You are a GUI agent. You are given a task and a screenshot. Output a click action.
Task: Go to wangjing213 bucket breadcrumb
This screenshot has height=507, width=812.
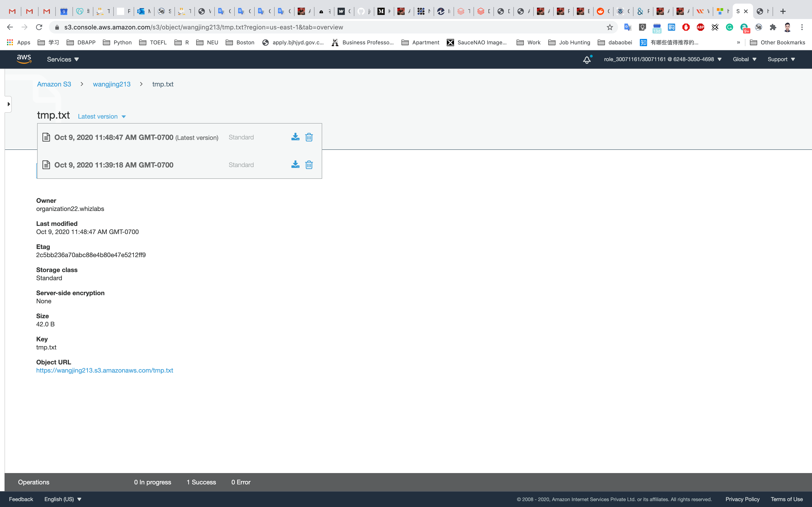point(111,84)
